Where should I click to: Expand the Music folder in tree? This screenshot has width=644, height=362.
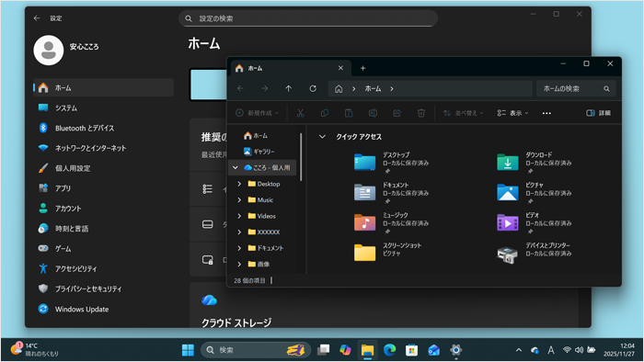[x=239, y=200]
